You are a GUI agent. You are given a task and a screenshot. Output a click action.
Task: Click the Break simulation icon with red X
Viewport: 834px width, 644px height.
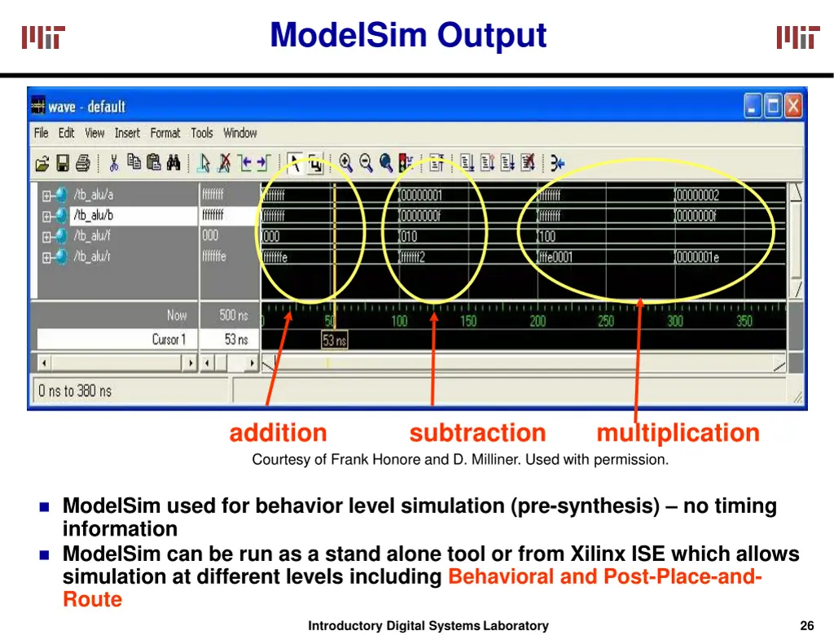click(x=528, y=163)
